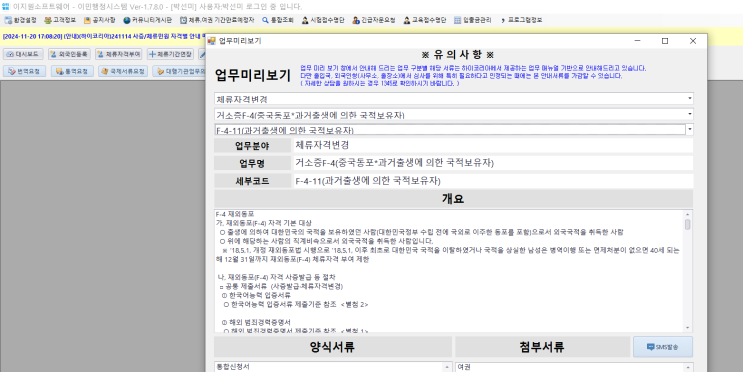Open 고객정보 customer info menu

pyautogui.click(x=60, y=20)
